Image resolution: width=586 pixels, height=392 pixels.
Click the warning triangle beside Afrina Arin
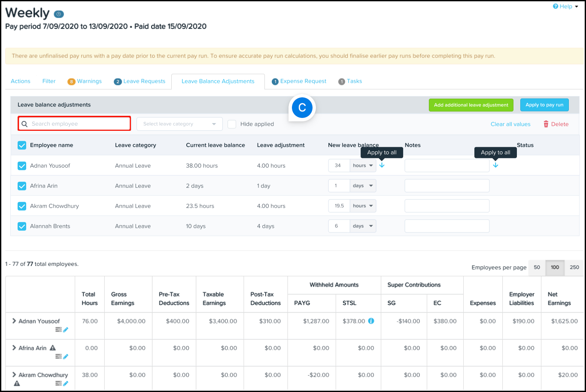(52, 348)
